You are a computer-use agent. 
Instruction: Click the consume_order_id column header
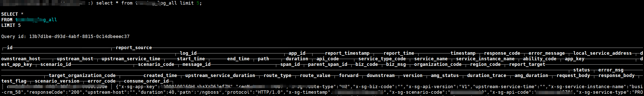click(146, 81)
